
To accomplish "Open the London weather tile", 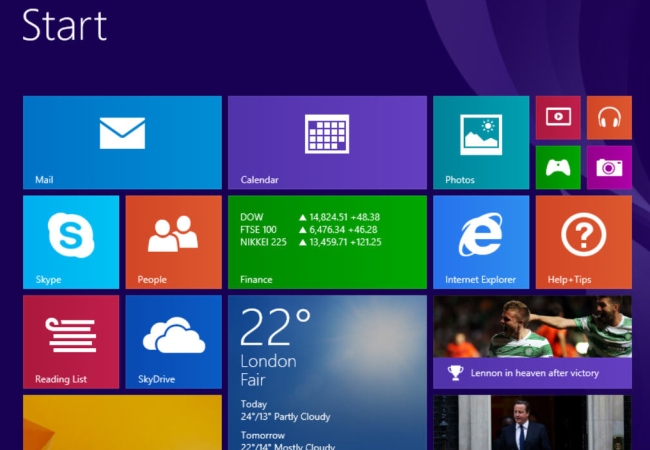I will pos(327,373).
